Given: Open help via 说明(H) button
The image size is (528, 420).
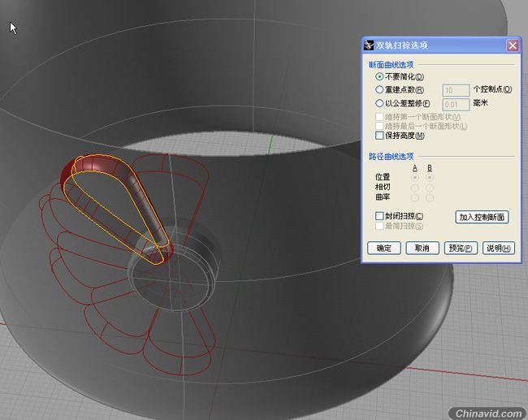Looking at the screenshot, I should coord(499,249).
